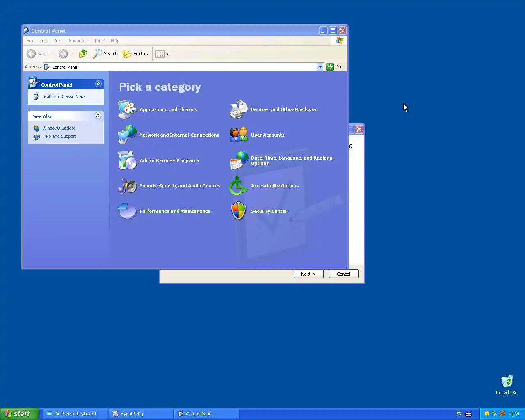Switch to On-Screen Keyboard in taskbar
Viewport: 525px width, 420px height.
click(75, 414)
